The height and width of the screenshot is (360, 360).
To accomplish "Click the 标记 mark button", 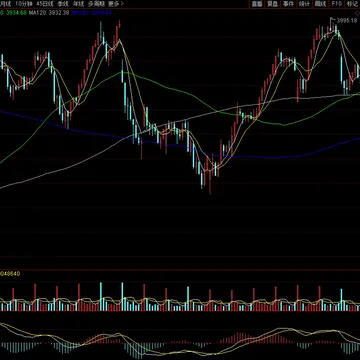I will (352, 4).
